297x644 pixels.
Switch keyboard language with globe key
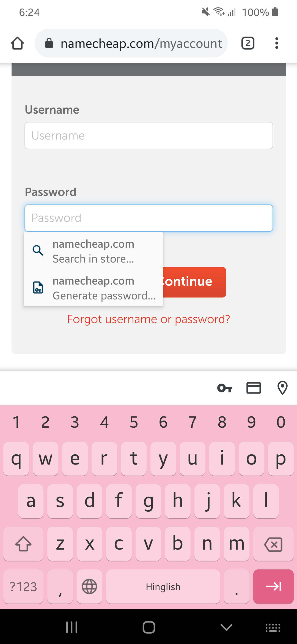click(x=89, y=586)
